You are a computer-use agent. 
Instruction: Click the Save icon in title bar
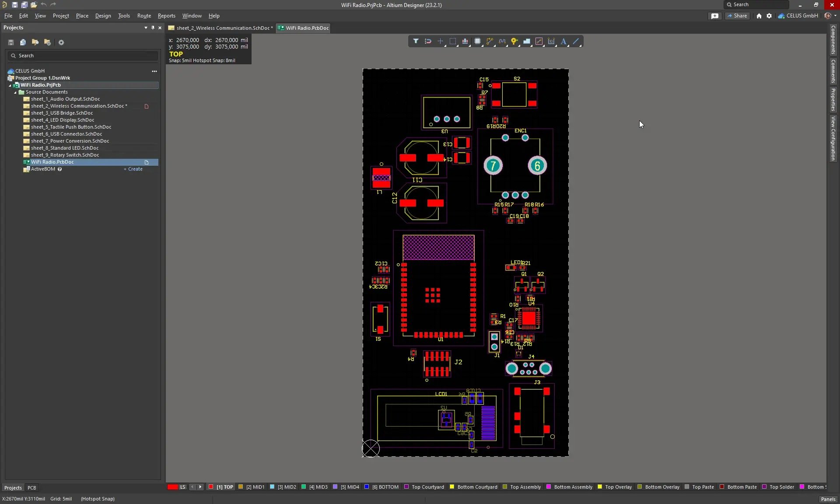(x=14, y=5)
